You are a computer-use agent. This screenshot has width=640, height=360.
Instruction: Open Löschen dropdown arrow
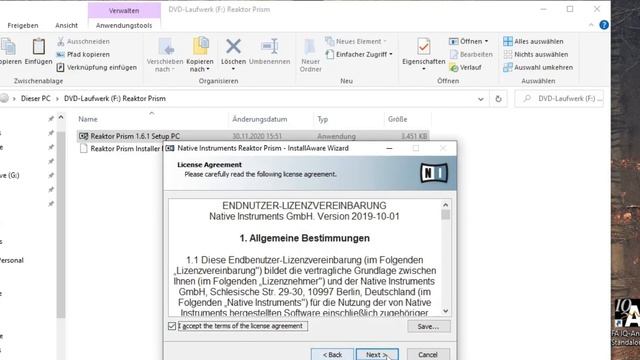pos(233,69)
